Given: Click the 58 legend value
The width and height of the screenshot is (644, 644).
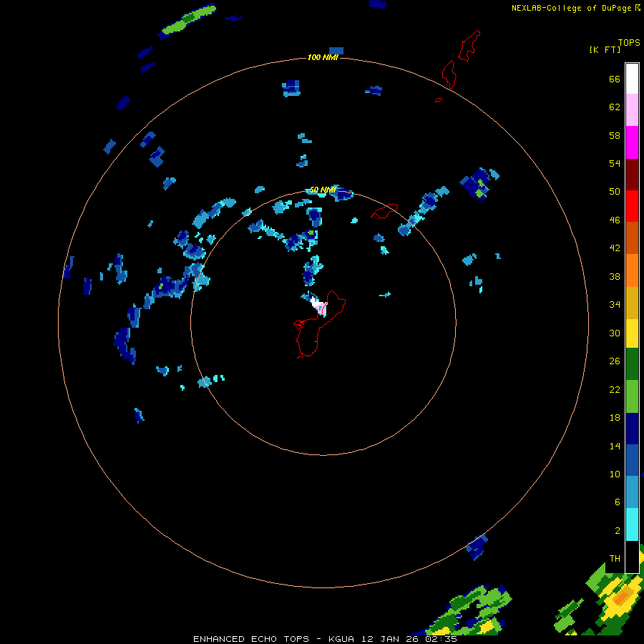Looking at the screenshot, I should coord(615,135).
